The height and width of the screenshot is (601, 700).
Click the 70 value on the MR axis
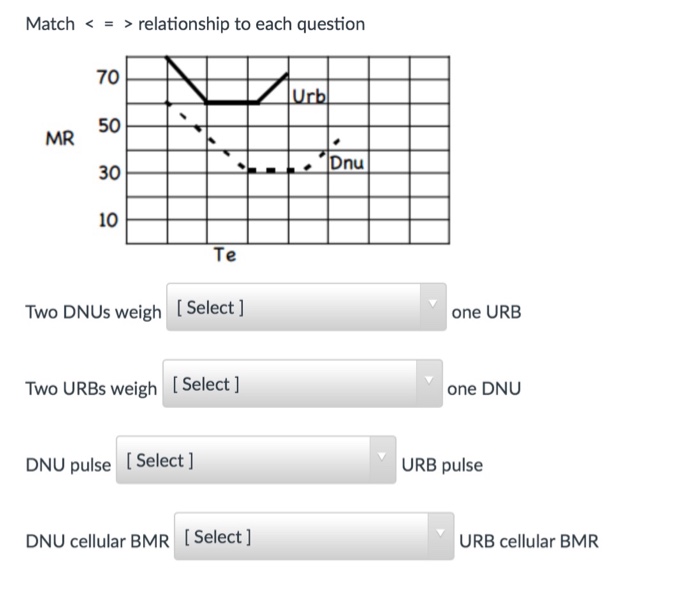tap(107, 78)
